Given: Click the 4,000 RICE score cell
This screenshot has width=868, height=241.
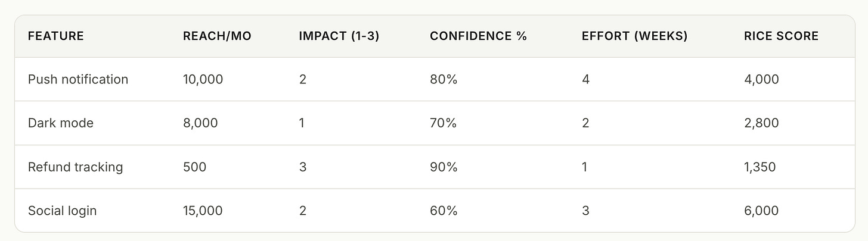Looking at the screenshot, I should [x=761, y=79].
